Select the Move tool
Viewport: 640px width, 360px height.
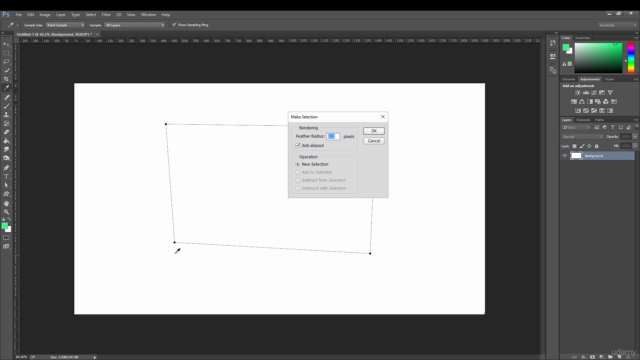(6, 44)
